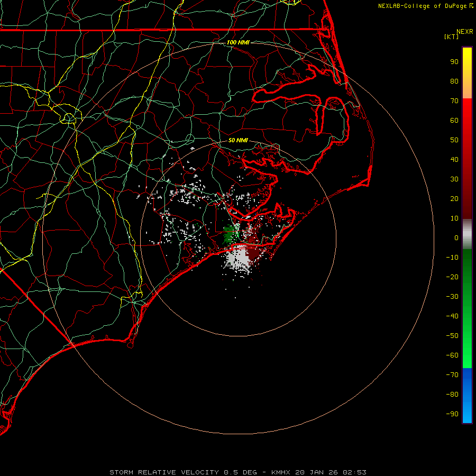The height and width of the screenshot is (476, 476).
Task: Click the -60 value on the velocity scale
Action: 452,355
